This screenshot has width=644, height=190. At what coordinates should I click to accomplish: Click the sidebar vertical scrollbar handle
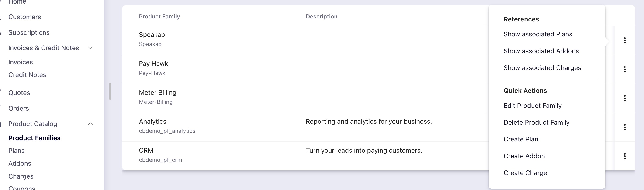110,91
